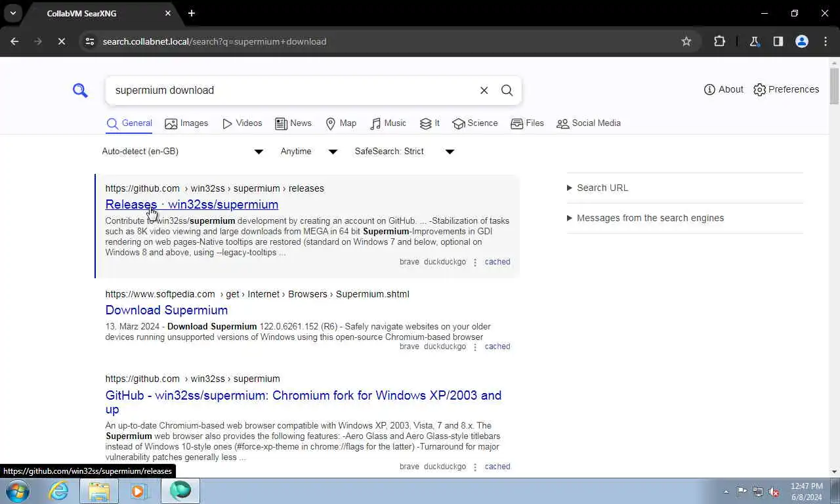The image size is (840, 504).
Task: Clear the search query with X
Action: (x=484, y=91)
